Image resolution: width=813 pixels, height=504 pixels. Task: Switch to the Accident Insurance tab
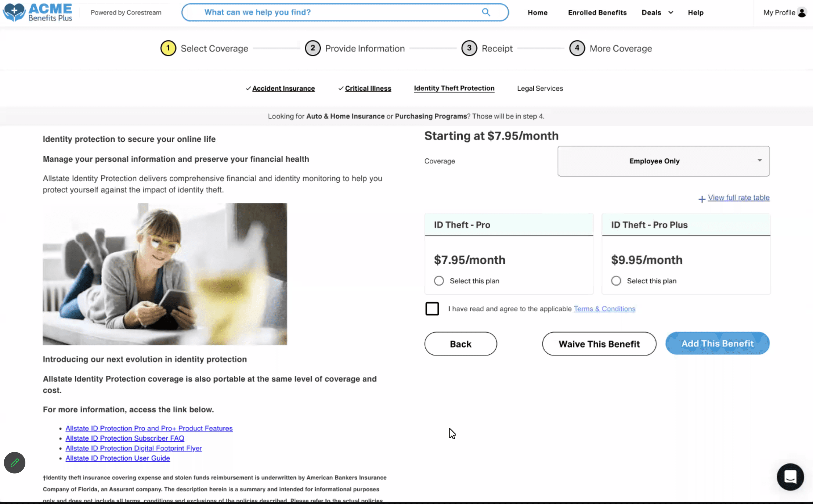[283, 88]
